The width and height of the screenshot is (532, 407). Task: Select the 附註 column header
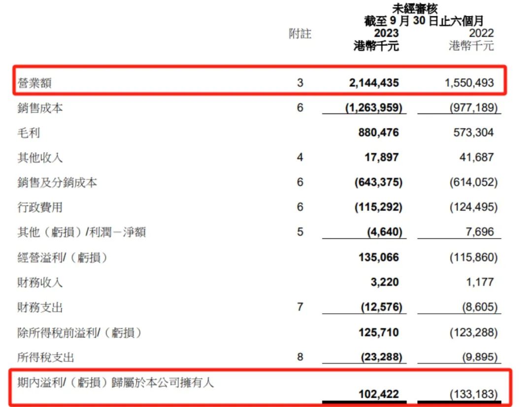(300, 34)
